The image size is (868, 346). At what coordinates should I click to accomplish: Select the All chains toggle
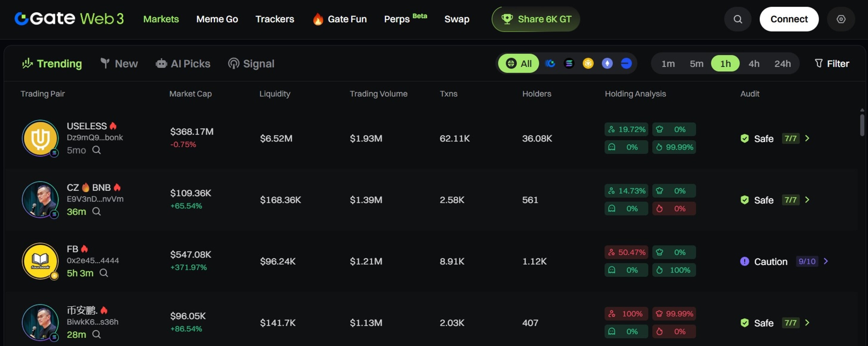coord(519,64)
